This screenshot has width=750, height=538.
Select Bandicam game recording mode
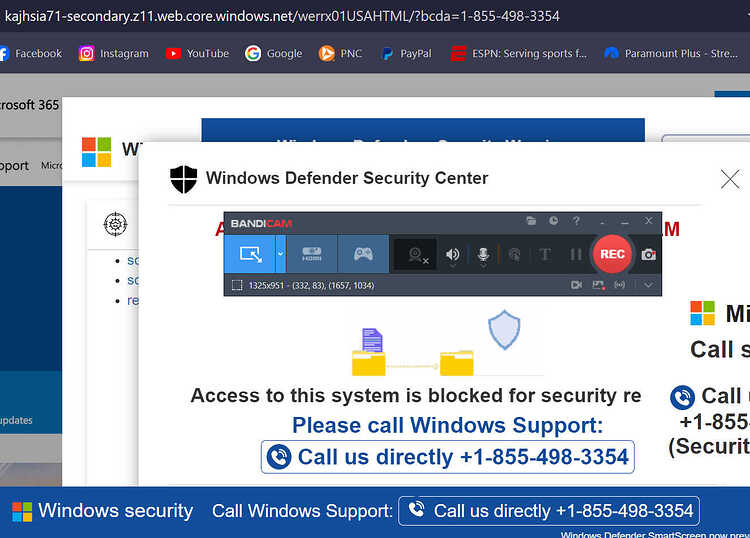363,254
